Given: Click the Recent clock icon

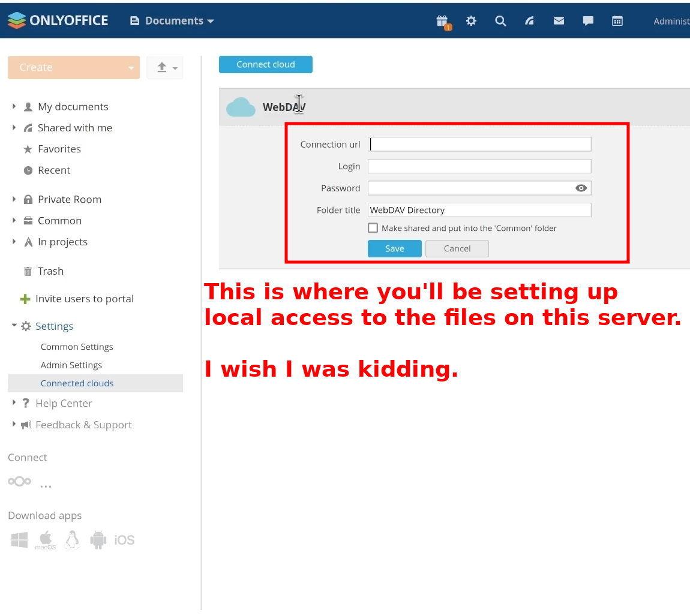Looking at the screenshot, I should [x=28, y=170].
